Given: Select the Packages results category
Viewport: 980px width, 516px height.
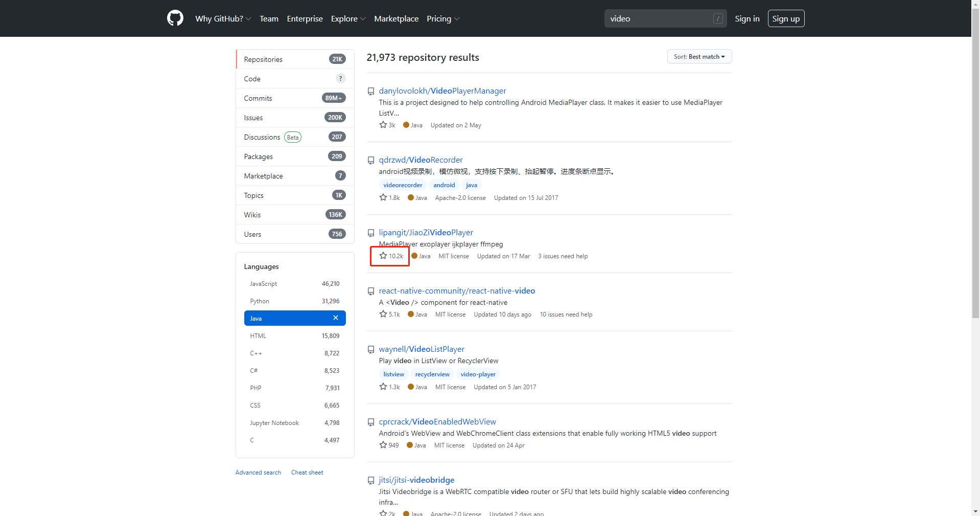Looking at the screenshot, I should click(295, 156).
